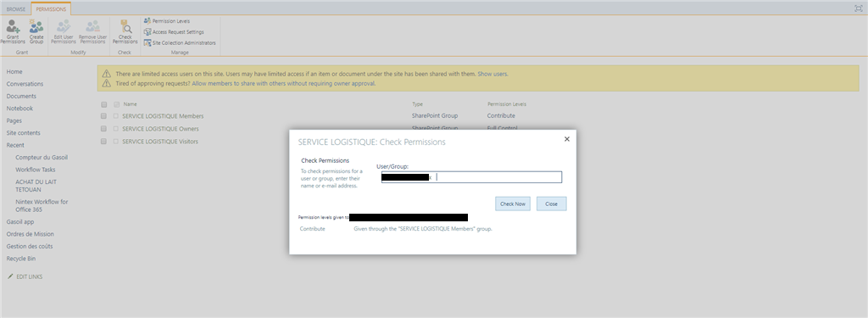Image resolution: width=868 pixels, height=318 pixels.
Task: Open the SERVICE LOGISTIQUE Members group
Action: (163, 116)
